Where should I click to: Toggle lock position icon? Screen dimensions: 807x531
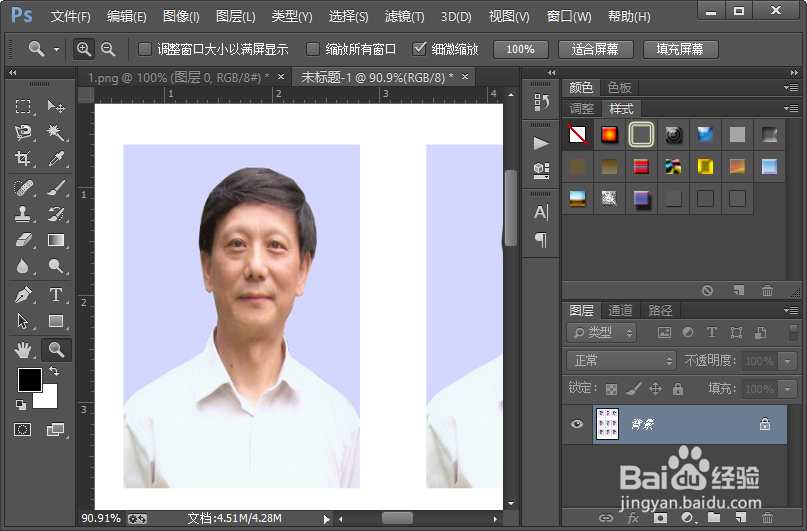click(655, 389)
